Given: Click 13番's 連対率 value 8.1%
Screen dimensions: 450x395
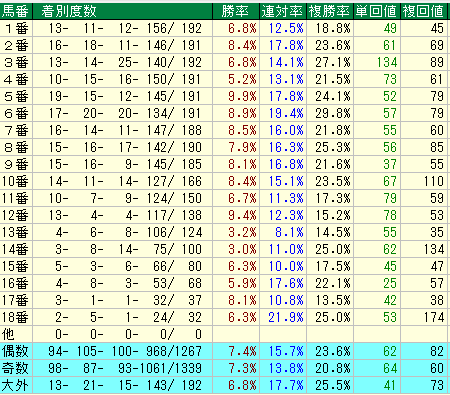Looking at the screenshot, I should click(x=289, y=232).
